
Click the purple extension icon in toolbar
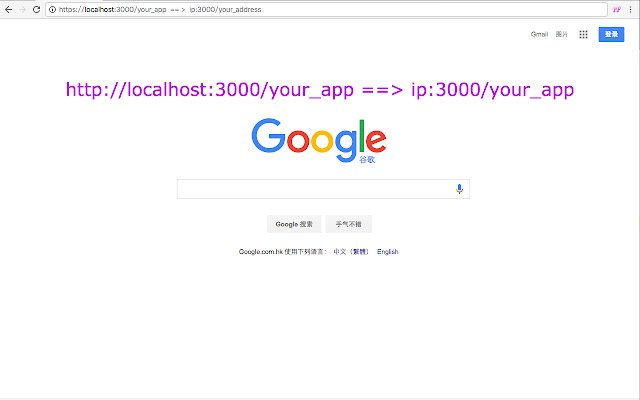(616, 9)
